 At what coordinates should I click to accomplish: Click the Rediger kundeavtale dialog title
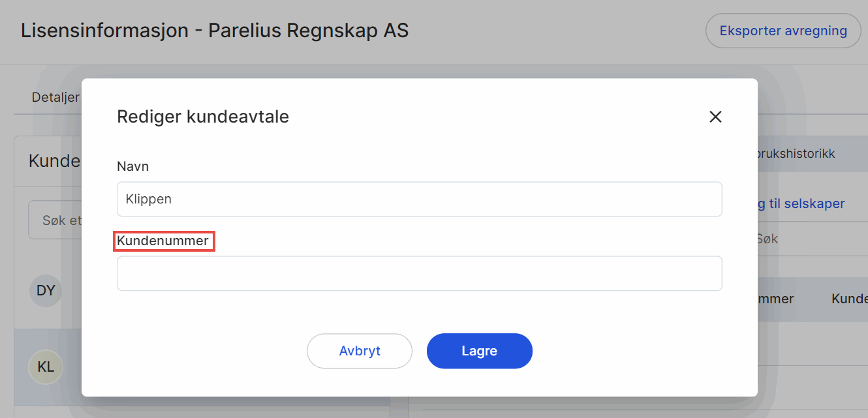202,117
